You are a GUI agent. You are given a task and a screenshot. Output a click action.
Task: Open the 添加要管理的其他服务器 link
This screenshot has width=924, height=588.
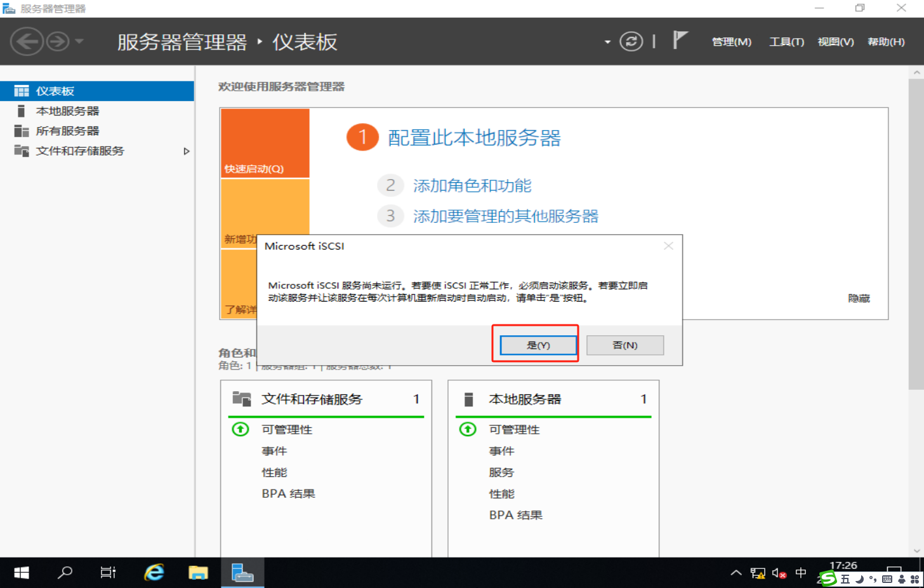tap(506, 216)
